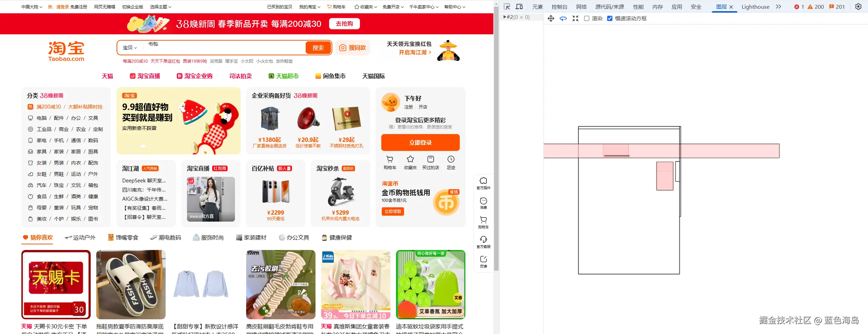Screen dimensions: 868x334
Task: Click the 9.9超值好物 carousel banner
Action: click(179, 121)
